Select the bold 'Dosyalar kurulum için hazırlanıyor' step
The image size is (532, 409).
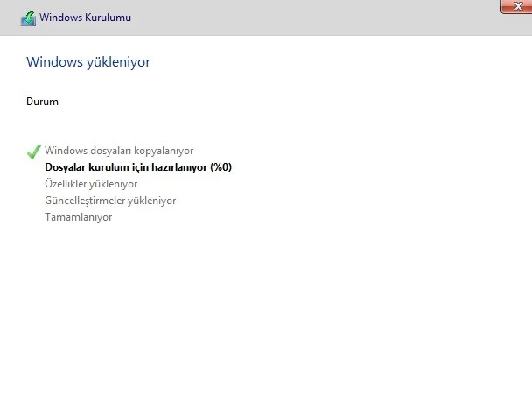point(126,167)
